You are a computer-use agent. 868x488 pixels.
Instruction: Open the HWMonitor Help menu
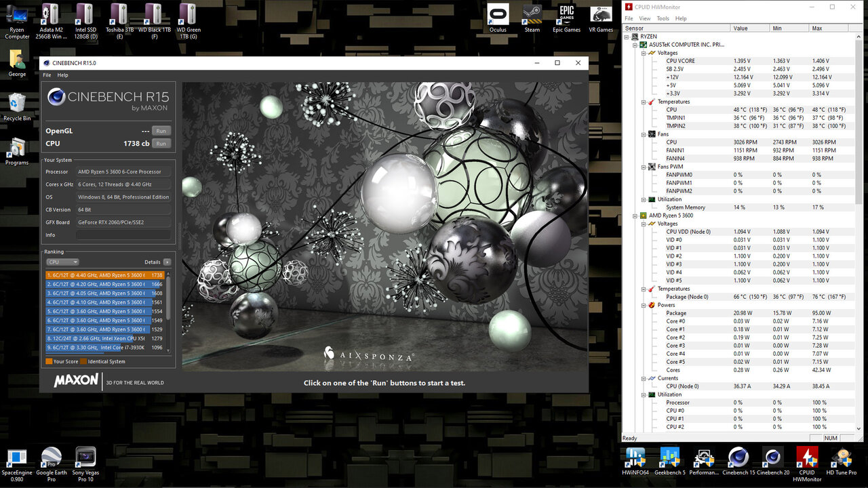tap(681, 18)
